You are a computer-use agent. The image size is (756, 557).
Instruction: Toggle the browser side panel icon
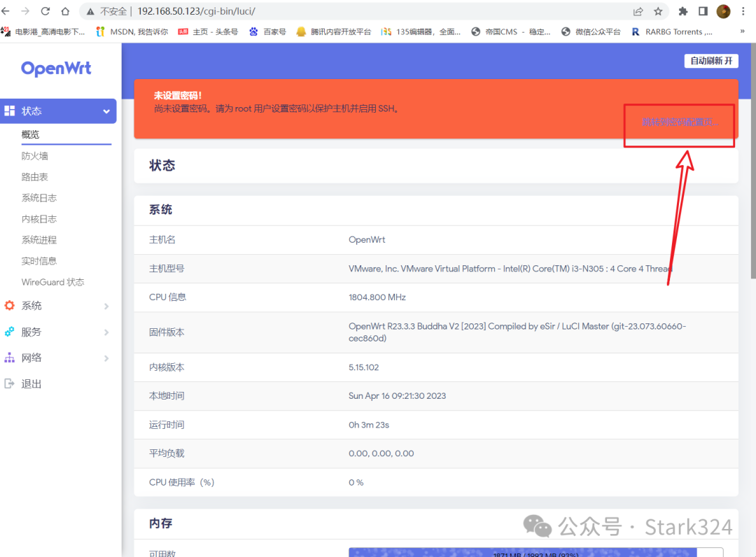(703, 11)
